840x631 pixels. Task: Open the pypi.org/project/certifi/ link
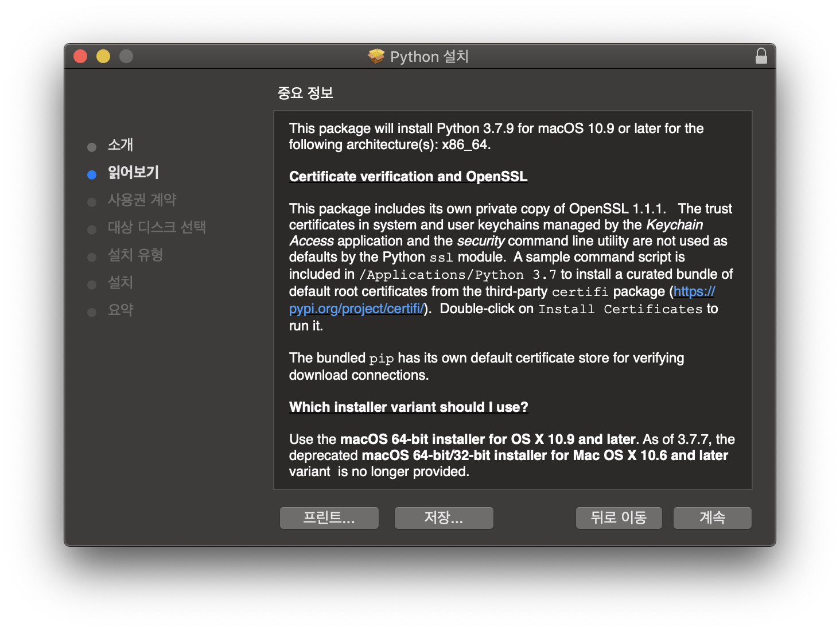356,309
